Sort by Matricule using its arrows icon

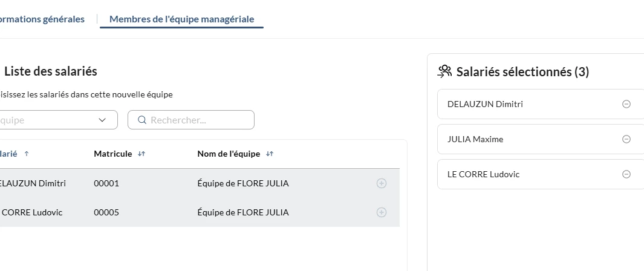pos(141,154)
